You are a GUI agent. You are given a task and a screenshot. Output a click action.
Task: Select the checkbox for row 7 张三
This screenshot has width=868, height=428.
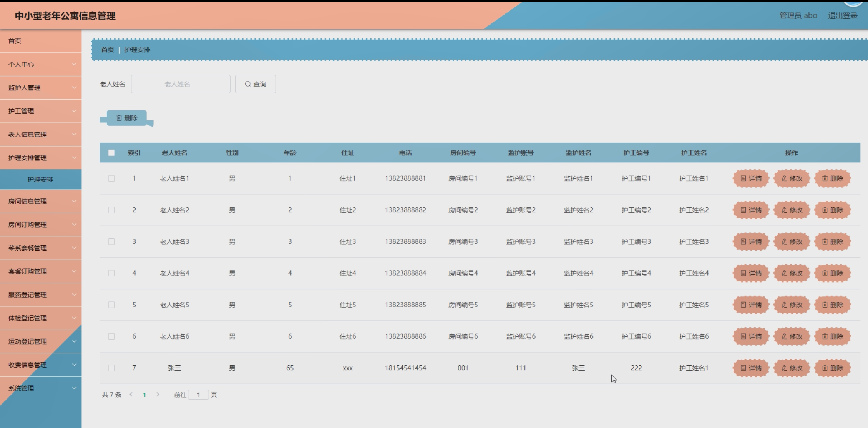(x=111, y=368)
